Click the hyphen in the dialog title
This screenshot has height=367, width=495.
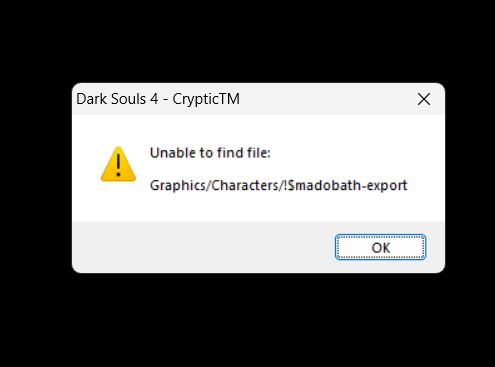165,100
